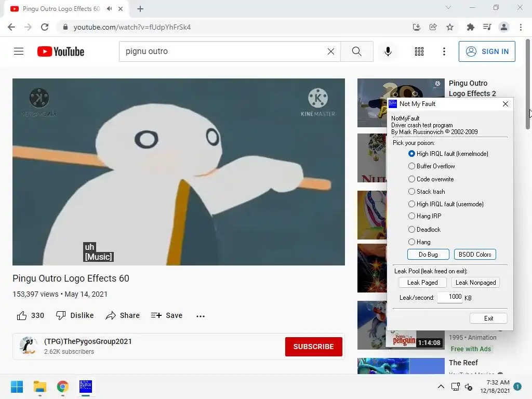Bookmark this page with the star
Screen dimensions: 532x399
[x=450, y=27]
